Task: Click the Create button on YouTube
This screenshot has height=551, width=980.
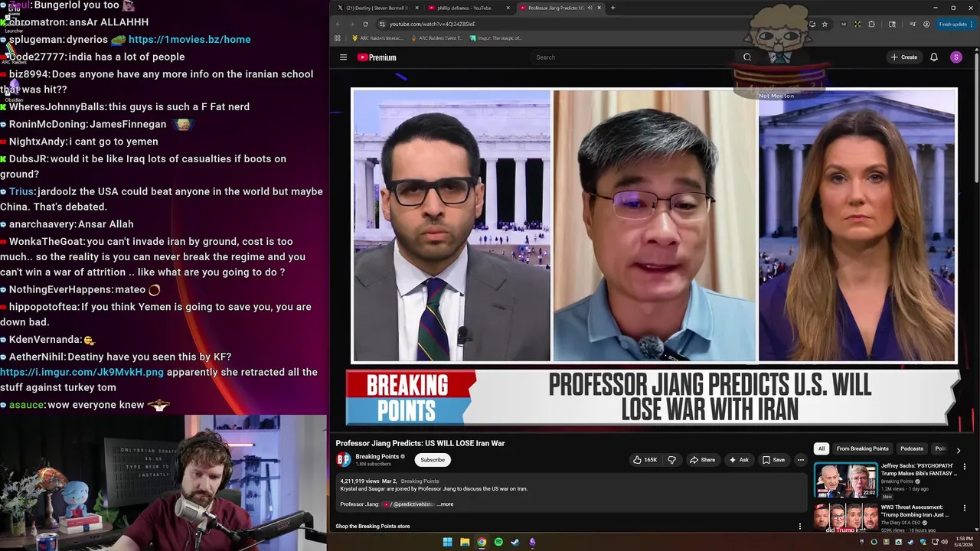Action: pyautogui.click(x=904, y=57)
